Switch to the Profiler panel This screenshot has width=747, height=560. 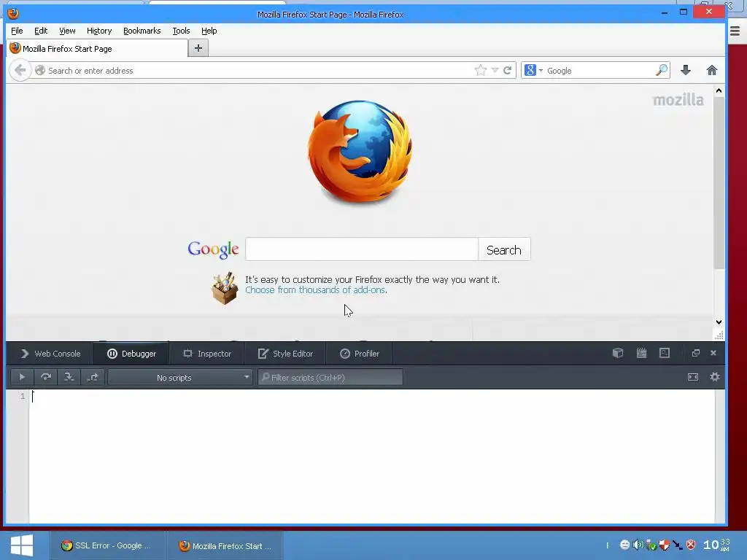pyautogui.click(x=360, y=354)
